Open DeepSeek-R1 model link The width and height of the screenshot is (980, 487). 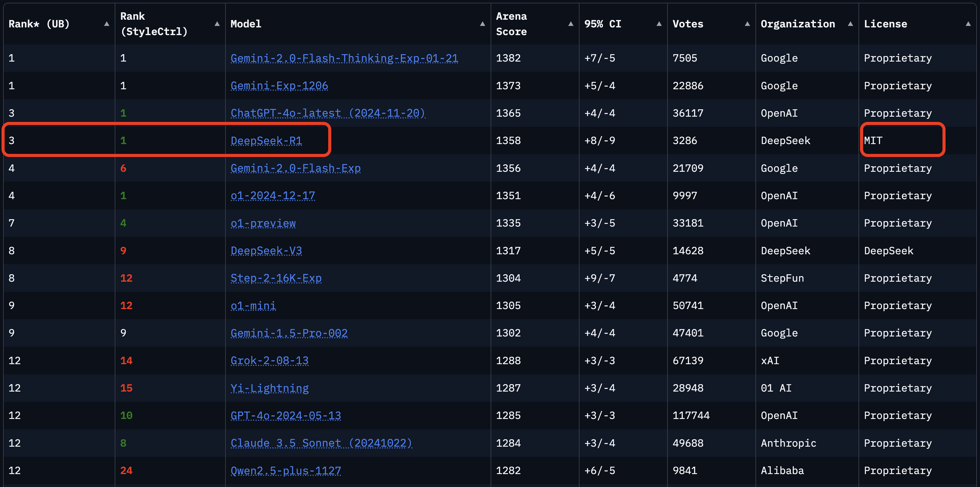266,140
